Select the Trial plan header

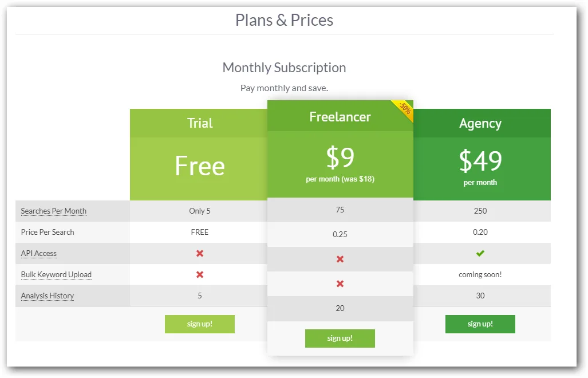click(x=200, y=123)
